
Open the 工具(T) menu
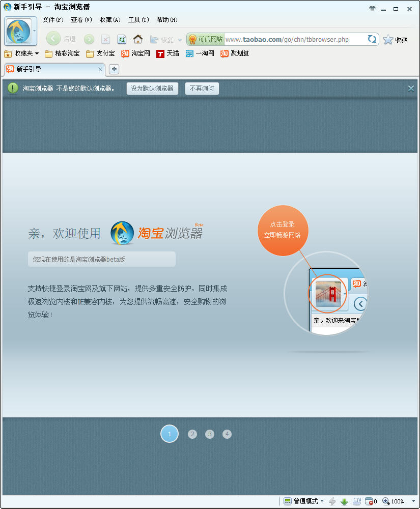138,20
